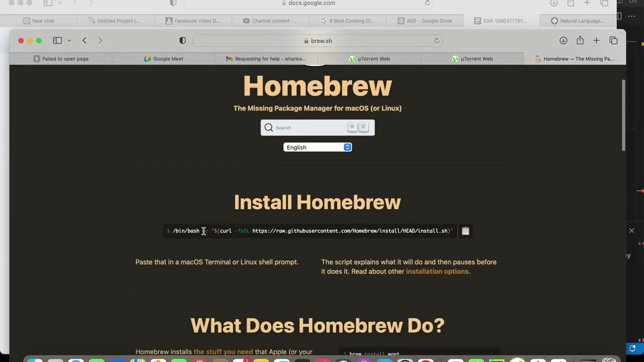Click The Missing Package Manager tagline
This screenshot has height=362, width=644.
(x=317, y=108)
